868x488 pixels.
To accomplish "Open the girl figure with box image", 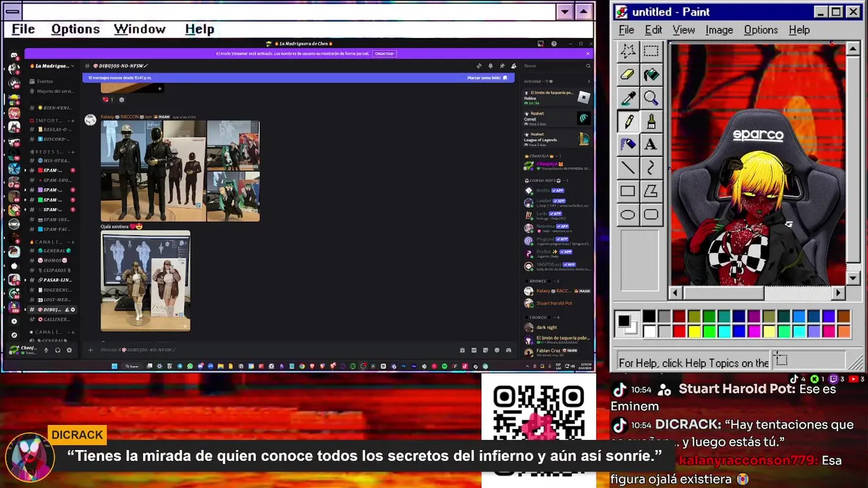I will point(146,281).
